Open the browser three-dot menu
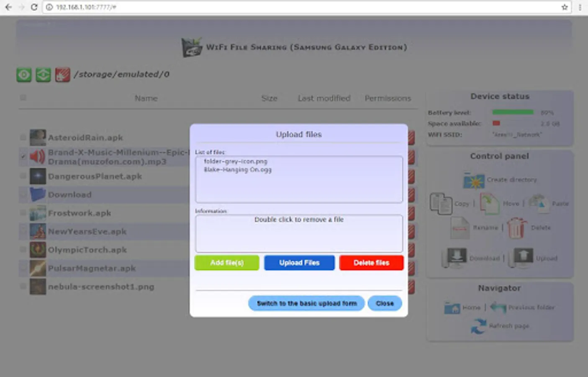The width and height of the screenshot is (588, 377). click(x=580, y=7)
